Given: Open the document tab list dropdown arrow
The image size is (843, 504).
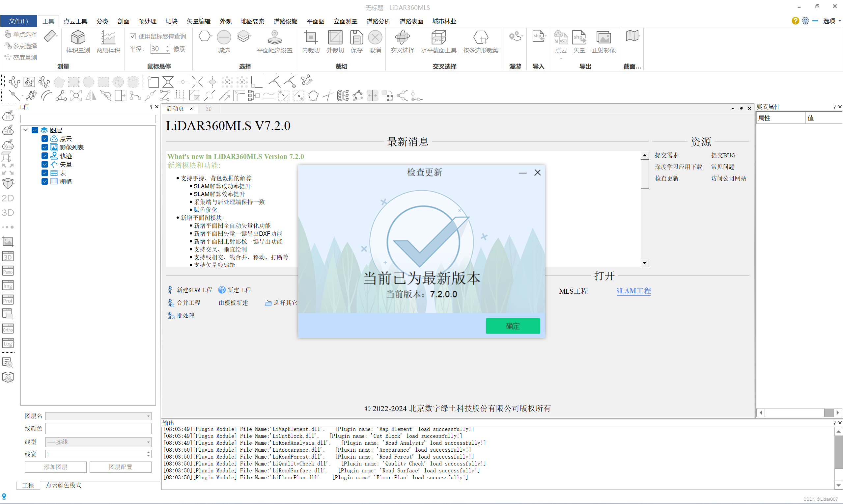Looking at the screenshot, I should click(733, 109).
